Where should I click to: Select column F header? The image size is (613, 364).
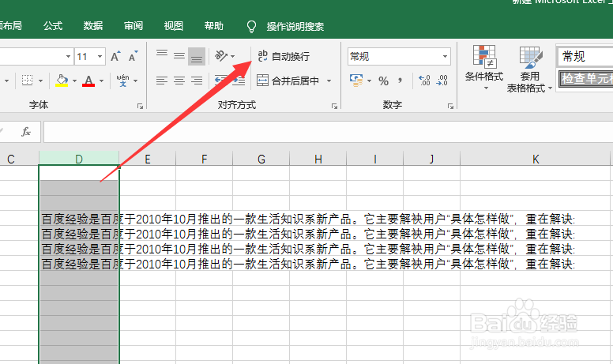[x=204, y=159]
